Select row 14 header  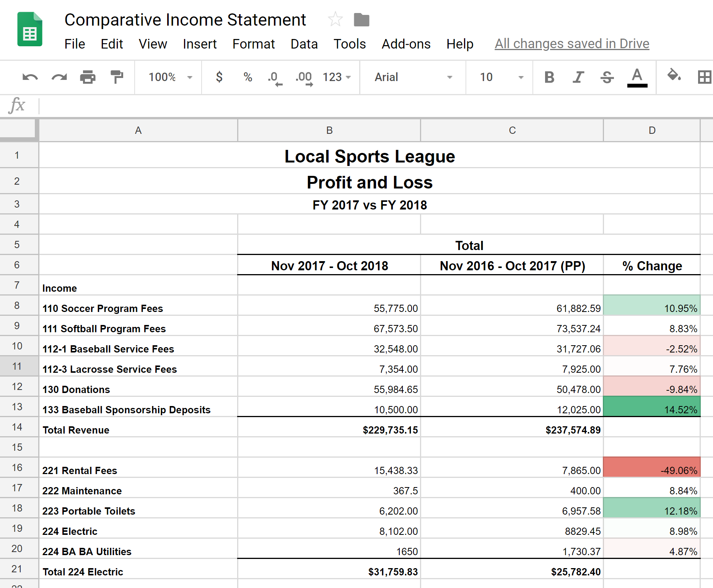(19, 427)
